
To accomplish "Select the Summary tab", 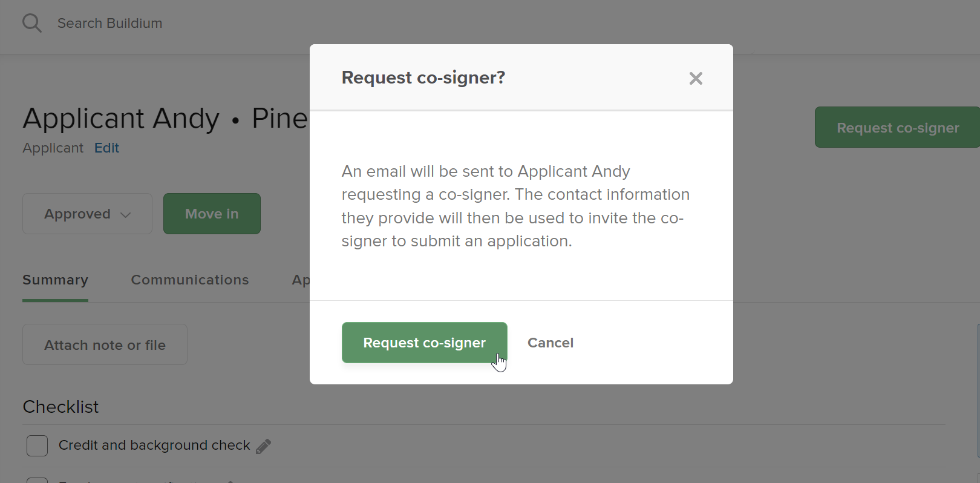I will pyautogui.click(x=55, y=280).
